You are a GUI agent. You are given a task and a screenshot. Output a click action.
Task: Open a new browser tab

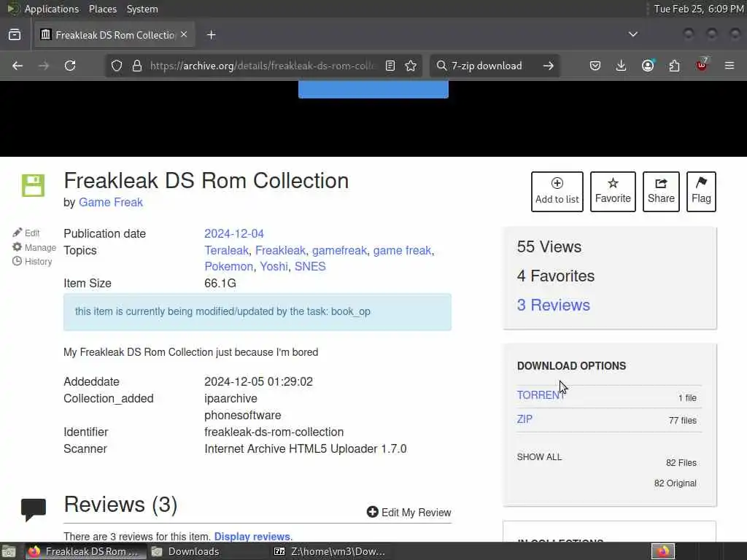tap(212, 35)
